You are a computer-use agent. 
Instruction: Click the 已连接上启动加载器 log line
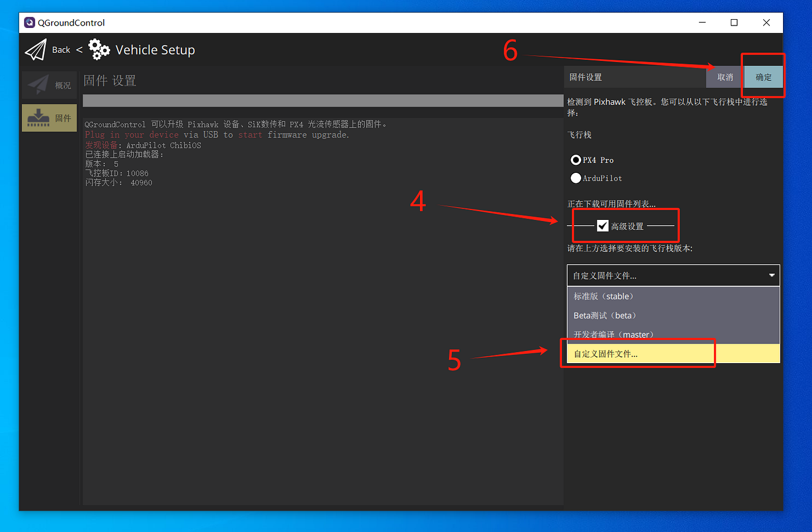125,154
